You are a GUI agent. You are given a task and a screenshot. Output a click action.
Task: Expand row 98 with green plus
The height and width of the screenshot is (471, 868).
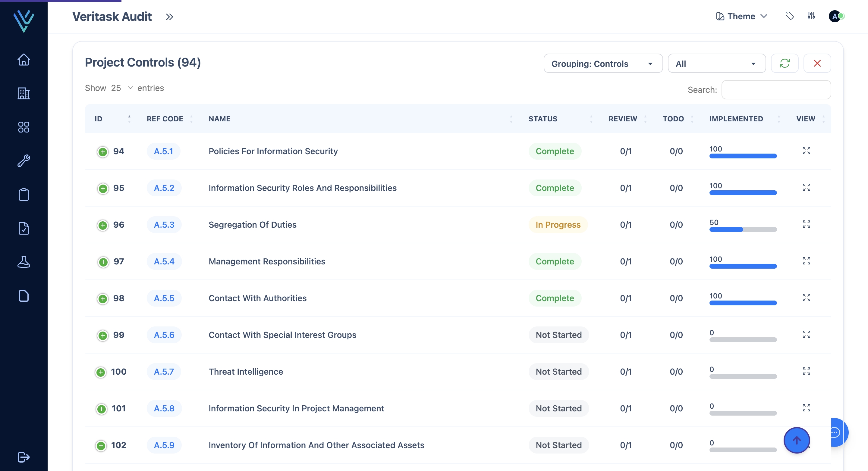[x=103, y=299]
